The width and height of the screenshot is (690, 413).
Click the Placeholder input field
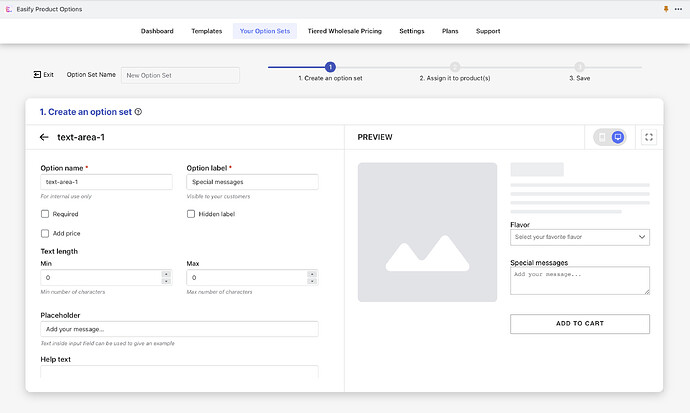(x=180, y=329)
